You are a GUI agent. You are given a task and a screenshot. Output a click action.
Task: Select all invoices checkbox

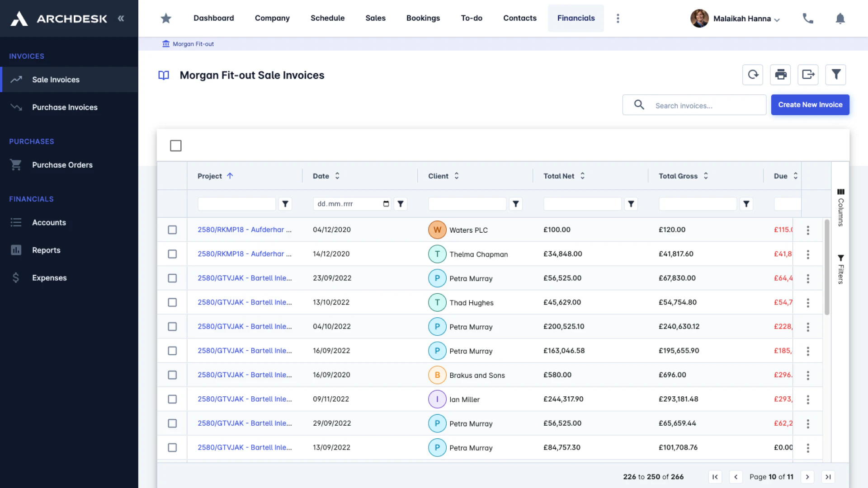point(176,145)
